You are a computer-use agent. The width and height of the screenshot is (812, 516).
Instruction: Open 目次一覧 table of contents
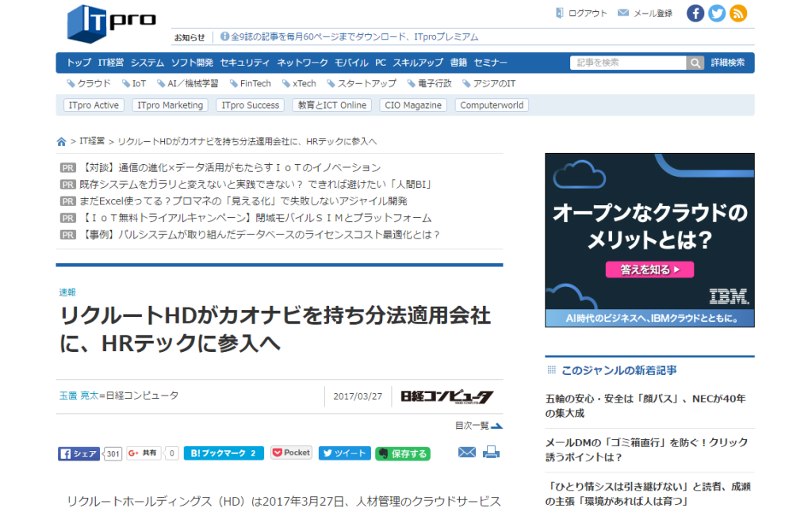pyautogui.click(x=478, y=426)
